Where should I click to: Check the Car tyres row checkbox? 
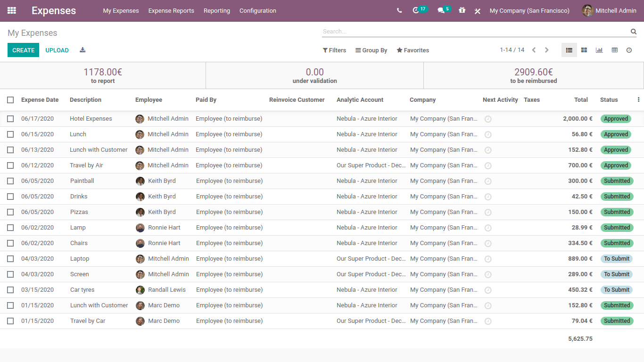(10, 290)
